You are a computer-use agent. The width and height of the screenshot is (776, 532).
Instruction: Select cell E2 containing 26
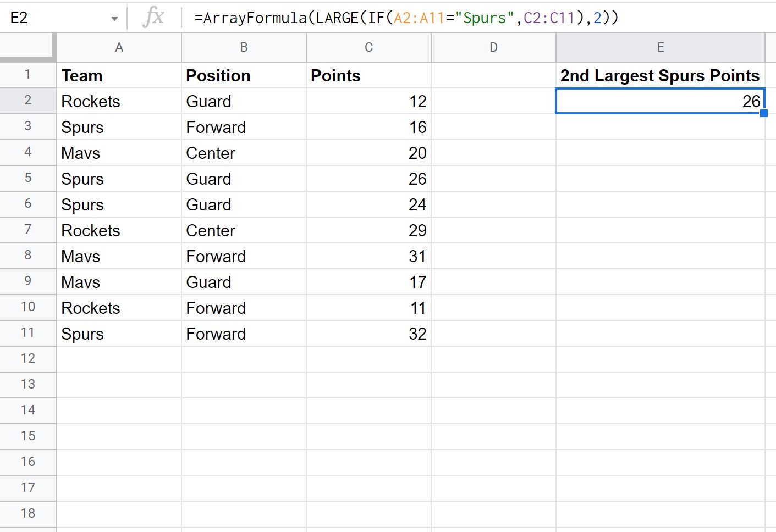[661, 101]
